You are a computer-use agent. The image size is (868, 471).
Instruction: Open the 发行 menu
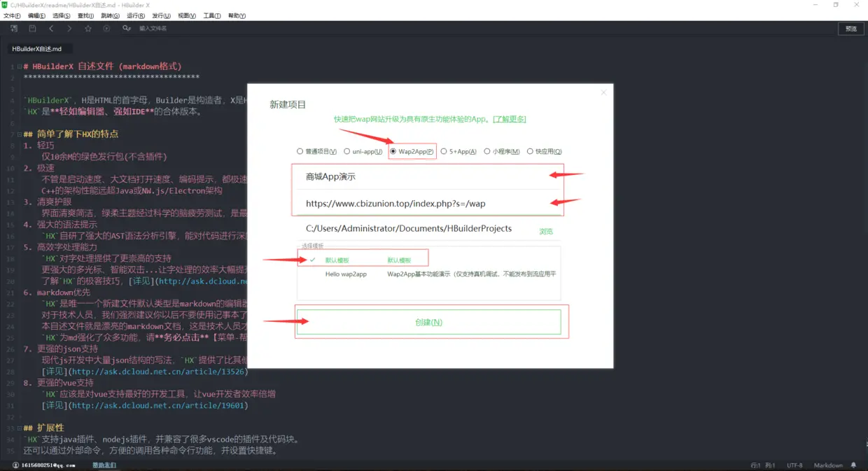tap(161, 15)
